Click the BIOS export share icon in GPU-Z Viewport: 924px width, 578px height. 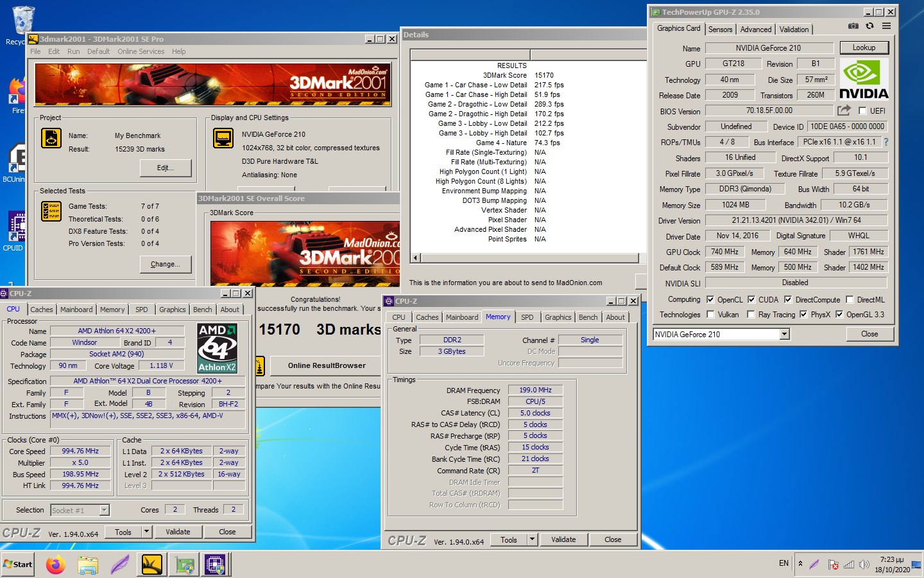click(844, 110)
